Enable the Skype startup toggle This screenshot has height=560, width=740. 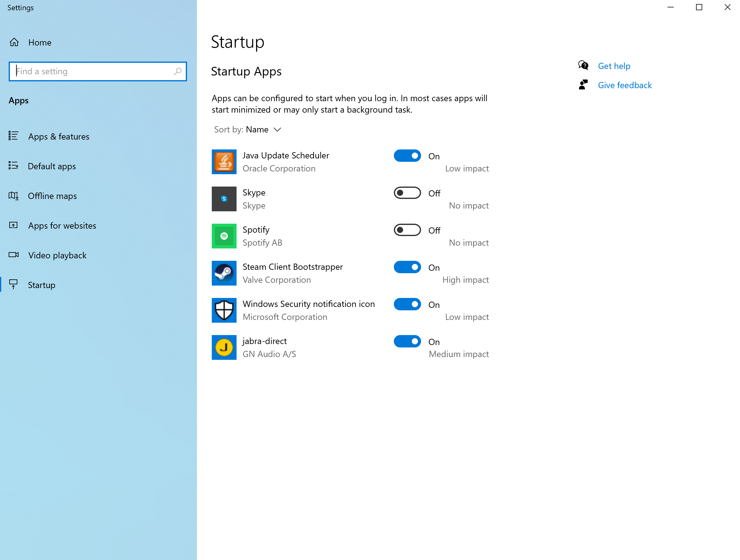point(407,193)
